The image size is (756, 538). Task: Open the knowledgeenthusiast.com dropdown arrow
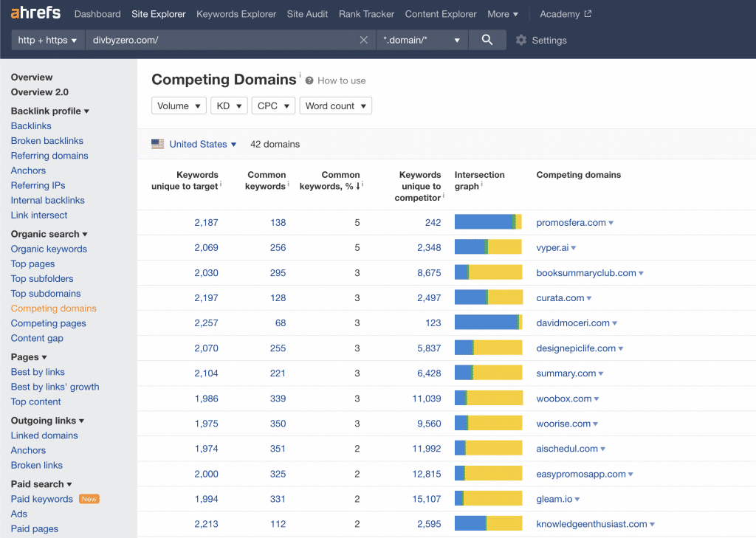pos(652,525)
